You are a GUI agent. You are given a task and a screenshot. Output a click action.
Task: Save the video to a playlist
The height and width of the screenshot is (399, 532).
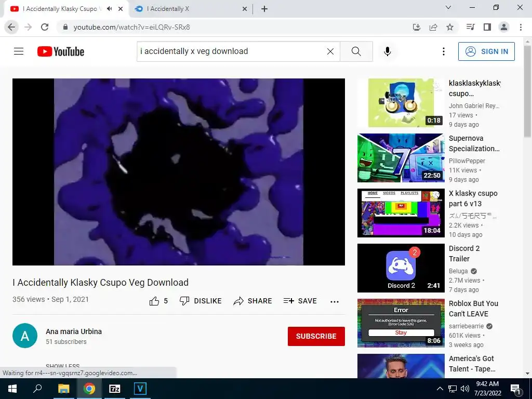pyautogui.click(x=300, y=301)
